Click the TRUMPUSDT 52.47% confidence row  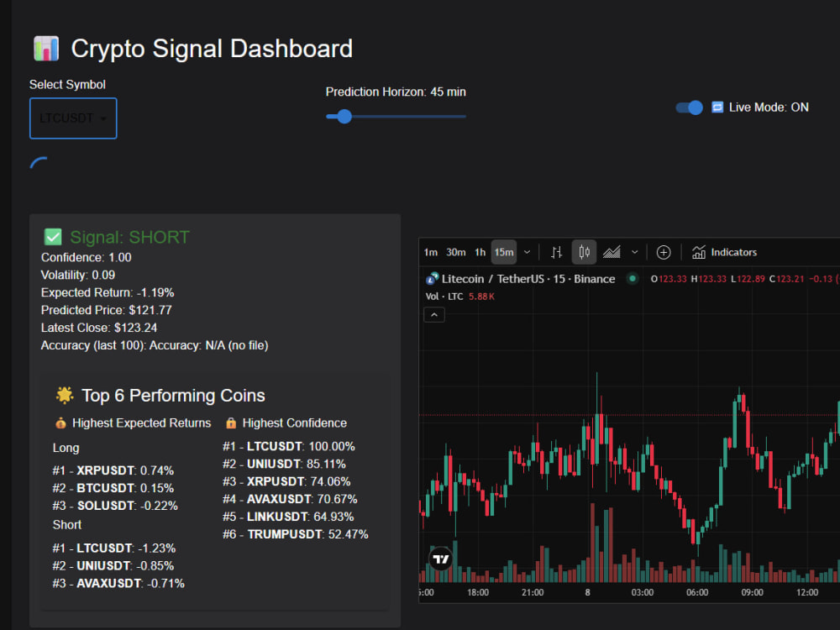pyautogui.click(x=296, y=535)
